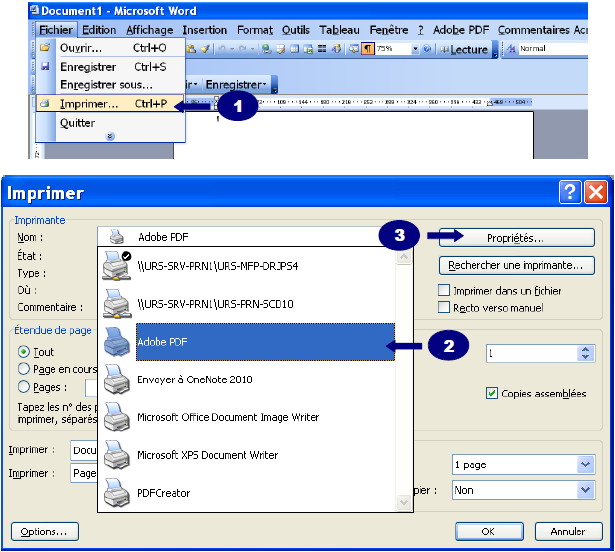Click the Insert Table icon
Viewport: 615px width, 552px height.
click(295, 49)
